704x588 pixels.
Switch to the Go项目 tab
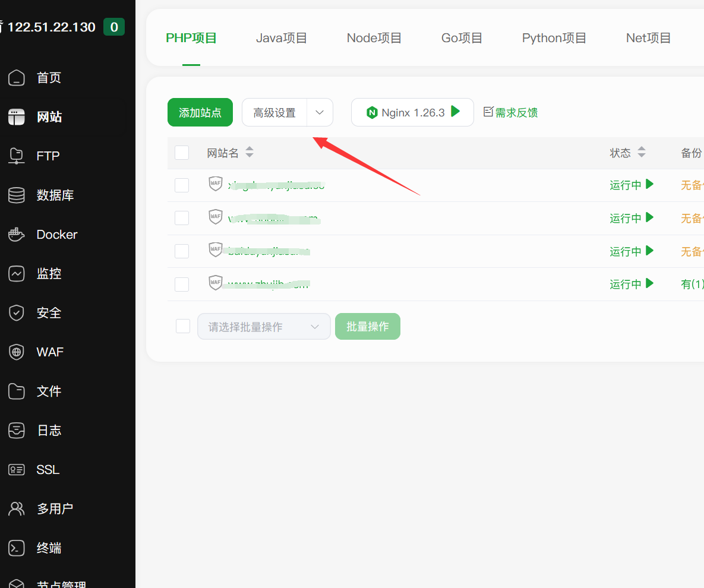click(462, 38)
